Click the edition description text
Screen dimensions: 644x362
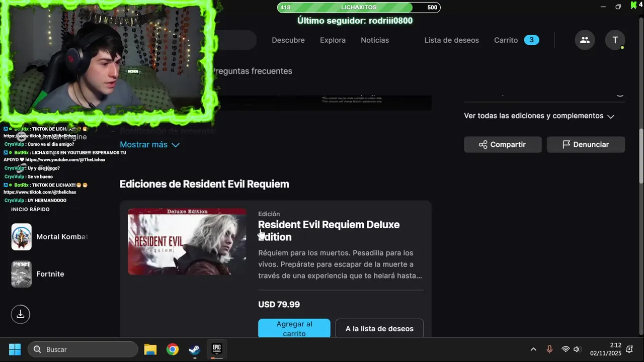tap(340, 264)
